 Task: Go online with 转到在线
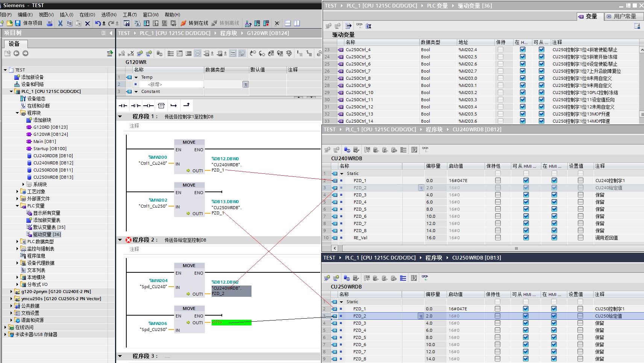[194, 23]
